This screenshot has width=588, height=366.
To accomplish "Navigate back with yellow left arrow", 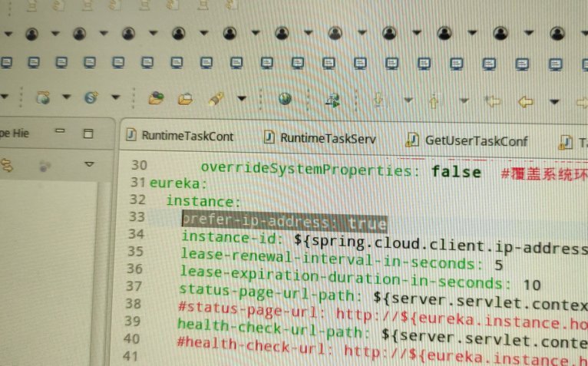I will [525, 101].
